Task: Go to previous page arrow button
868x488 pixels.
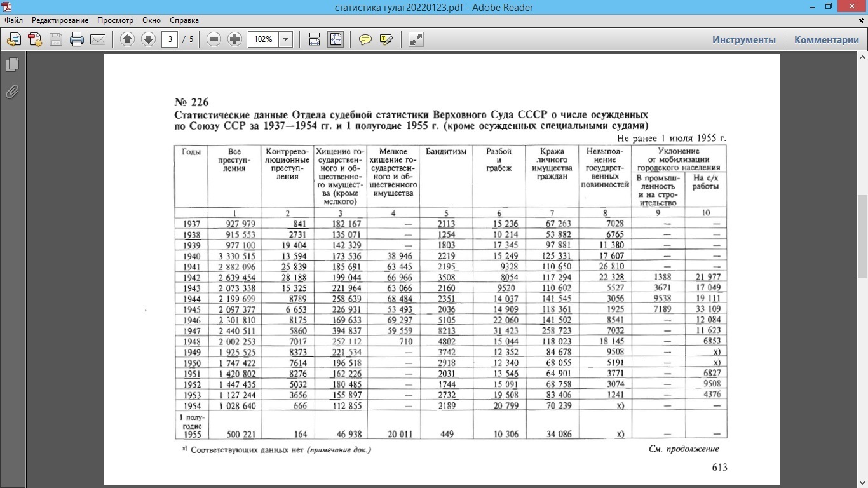Action: coord(127,39)
